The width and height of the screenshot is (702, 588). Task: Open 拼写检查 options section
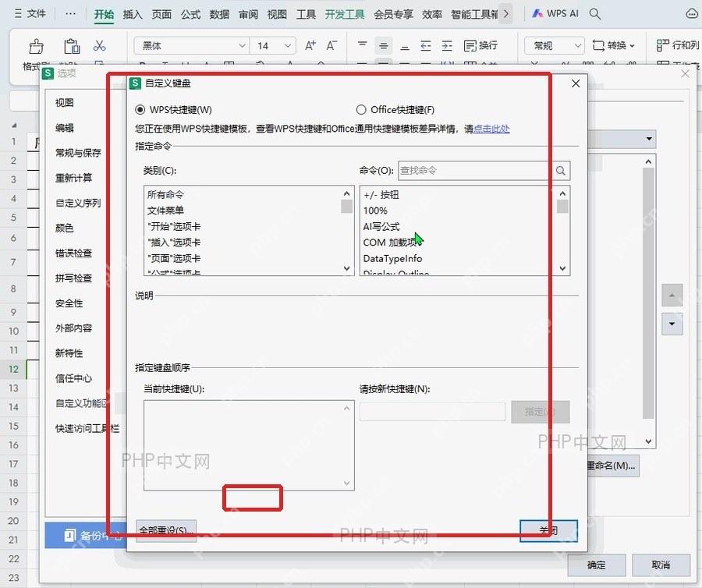tap(73, 278)
